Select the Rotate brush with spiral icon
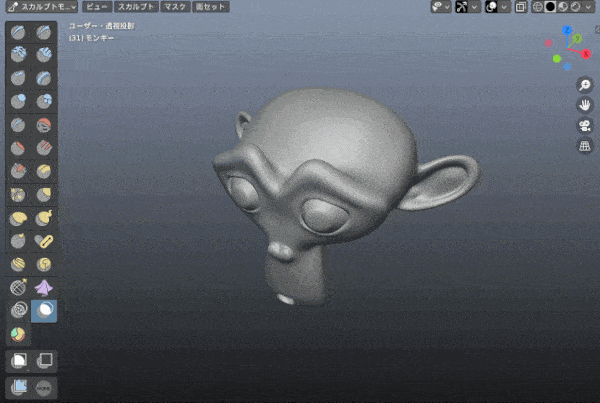 coord(44,264)
